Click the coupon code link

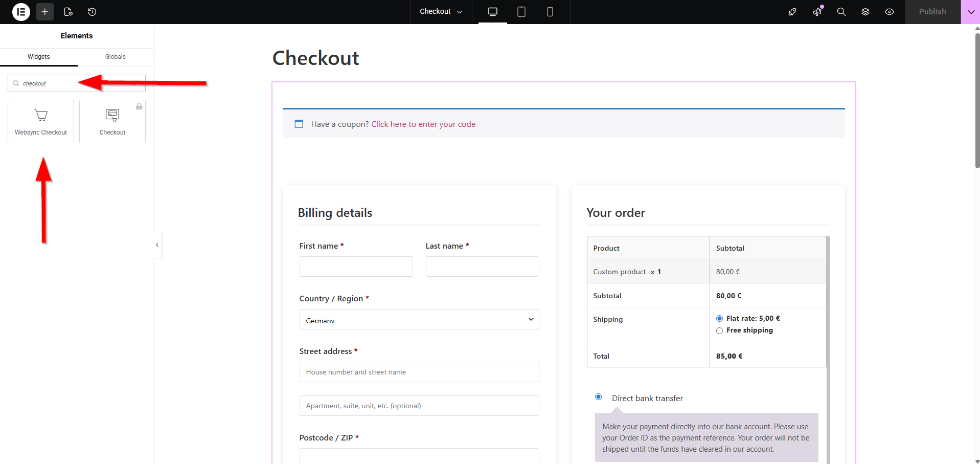[423, 124]
